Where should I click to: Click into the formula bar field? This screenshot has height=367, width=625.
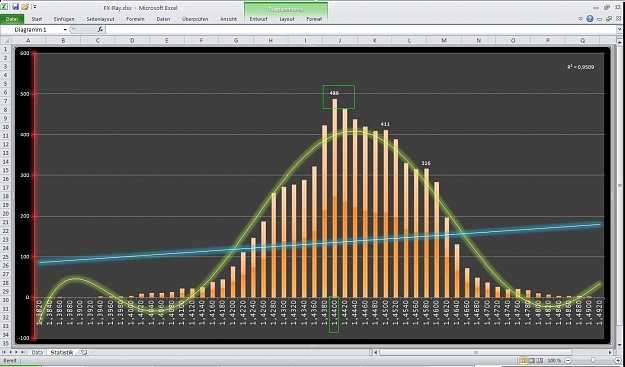pos(361,30)
